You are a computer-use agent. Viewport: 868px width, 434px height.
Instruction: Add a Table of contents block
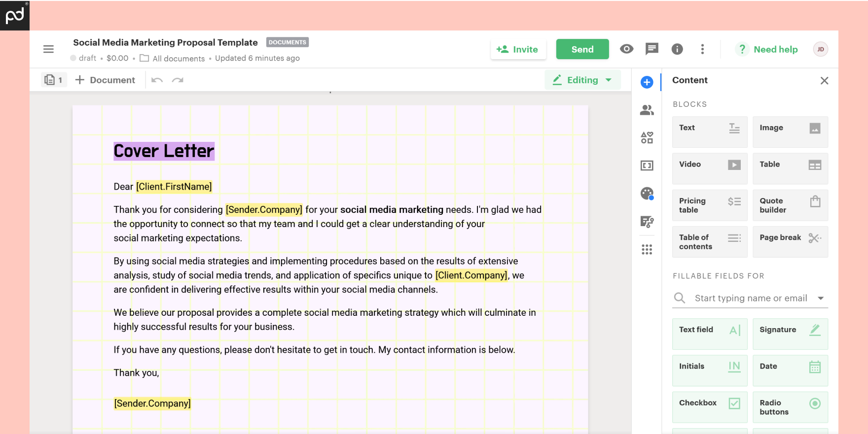click(710, 242)
